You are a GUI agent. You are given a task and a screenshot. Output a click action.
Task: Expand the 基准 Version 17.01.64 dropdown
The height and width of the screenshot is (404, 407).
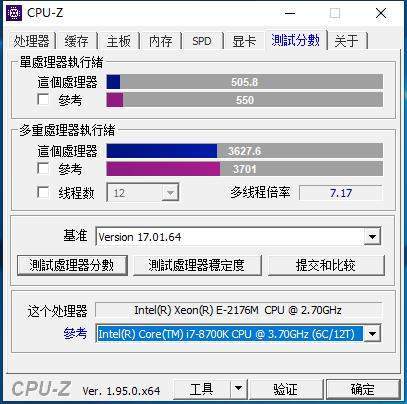pyautogui.click(x=372, y=237)
